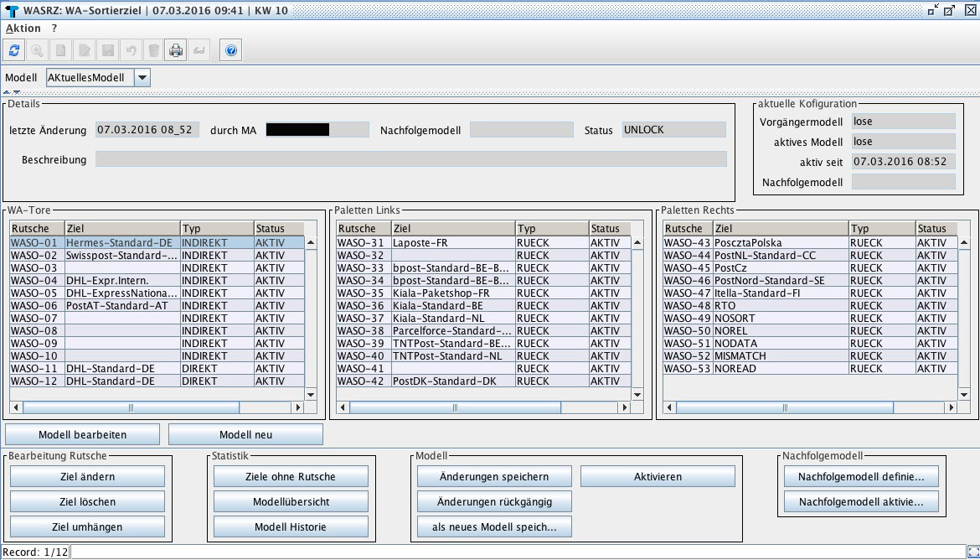Click the magnifier search icon in toolbar
Screen dimensions: 980x560
click(x=37, y=50)
